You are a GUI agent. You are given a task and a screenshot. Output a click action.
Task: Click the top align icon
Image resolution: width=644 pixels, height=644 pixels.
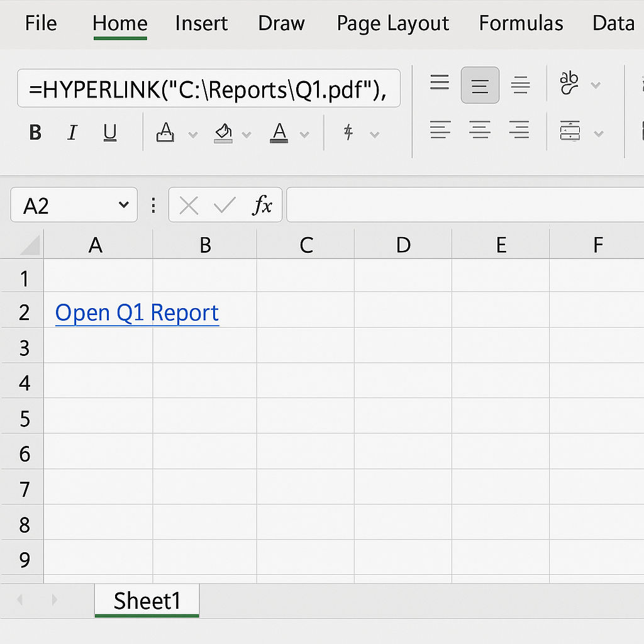pyautogui.click(x=440, y=84)
